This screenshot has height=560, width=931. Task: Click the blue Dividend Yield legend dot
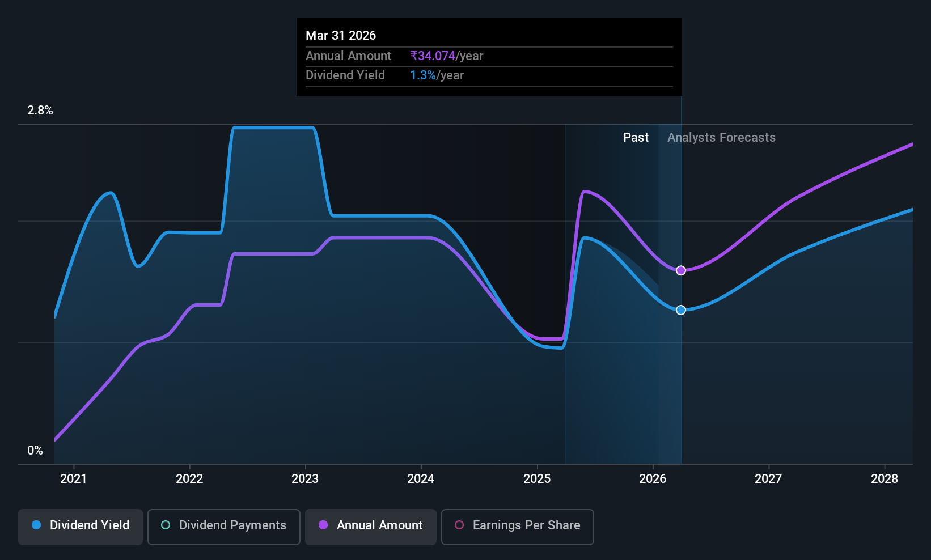tap(36, 525)
